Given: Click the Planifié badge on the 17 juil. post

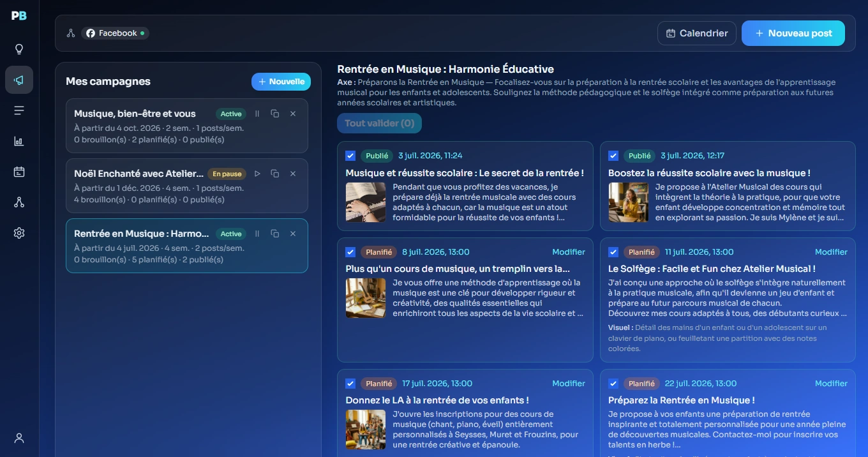Looking at the screenshot, I should (x=378, y=384).
